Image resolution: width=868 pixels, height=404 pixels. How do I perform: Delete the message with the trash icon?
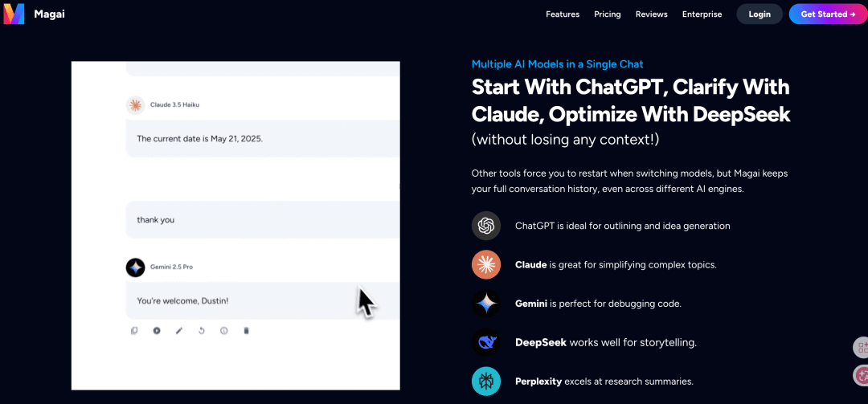[x=246, y=330]
